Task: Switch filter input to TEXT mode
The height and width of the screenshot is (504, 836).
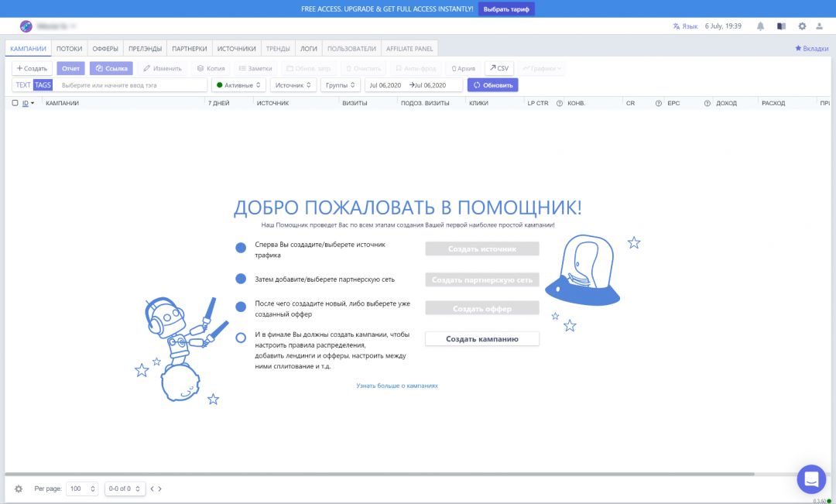Action: click(x=22, y=84)
